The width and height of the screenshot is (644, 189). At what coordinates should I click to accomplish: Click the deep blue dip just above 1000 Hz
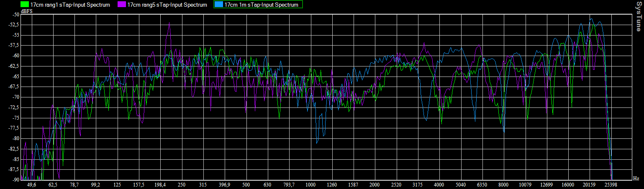317,143
